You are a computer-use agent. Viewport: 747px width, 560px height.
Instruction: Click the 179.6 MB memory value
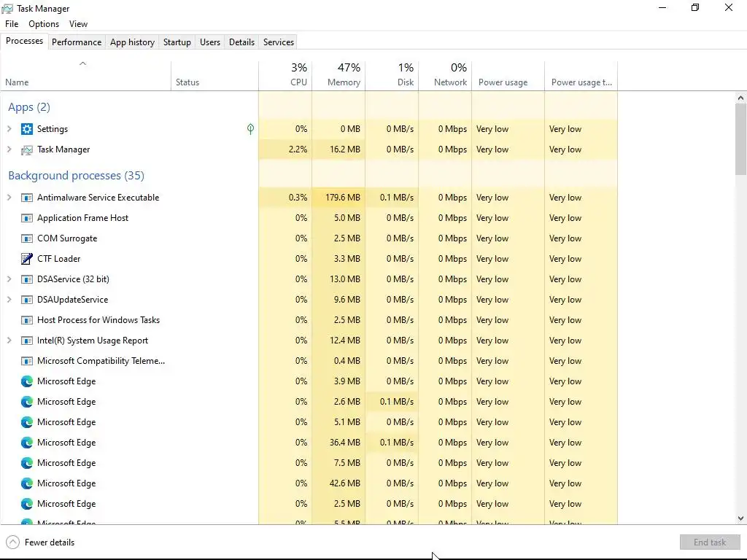[343, 198]
